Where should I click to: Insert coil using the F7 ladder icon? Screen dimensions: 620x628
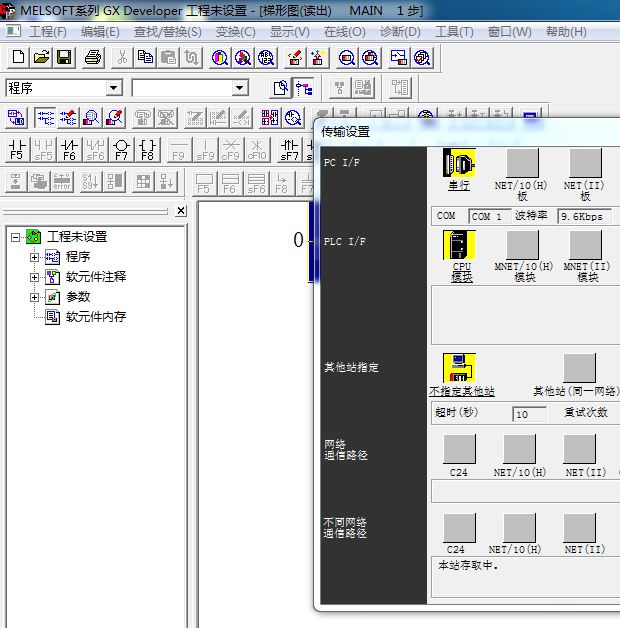coord(121,150)
